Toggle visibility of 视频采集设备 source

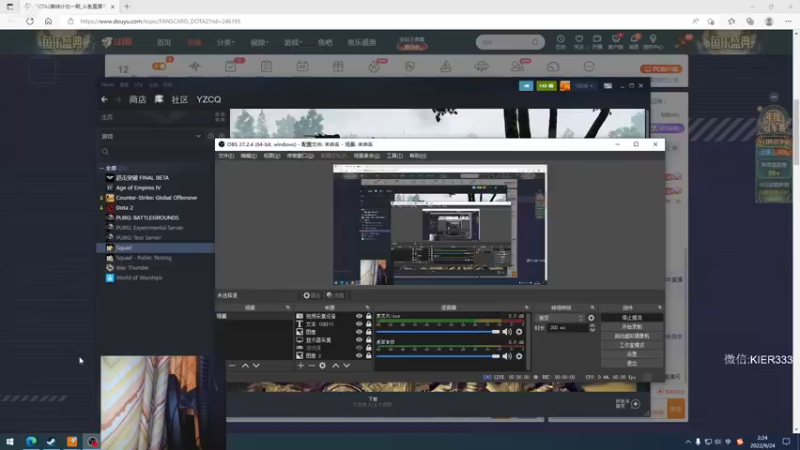tap(359, 316)
